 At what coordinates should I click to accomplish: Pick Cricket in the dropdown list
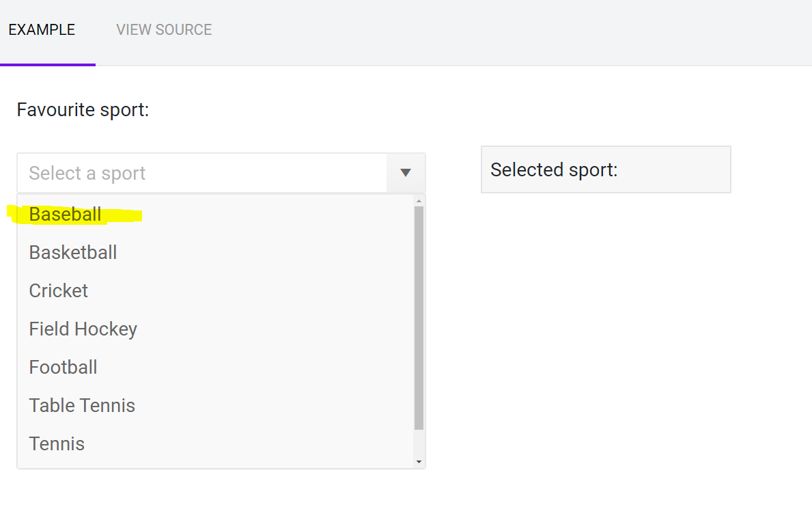215,291
